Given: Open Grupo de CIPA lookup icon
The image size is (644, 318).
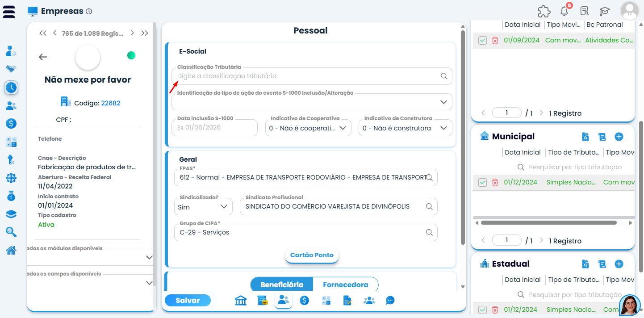Looking at the screenshot, I should [429, 232].
